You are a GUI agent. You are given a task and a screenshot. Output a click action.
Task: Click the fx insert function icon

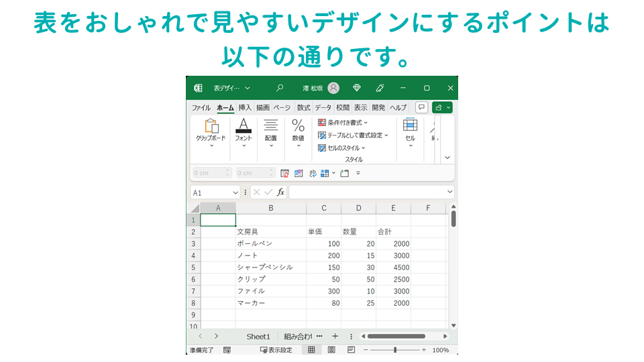[x=280, y=192]
